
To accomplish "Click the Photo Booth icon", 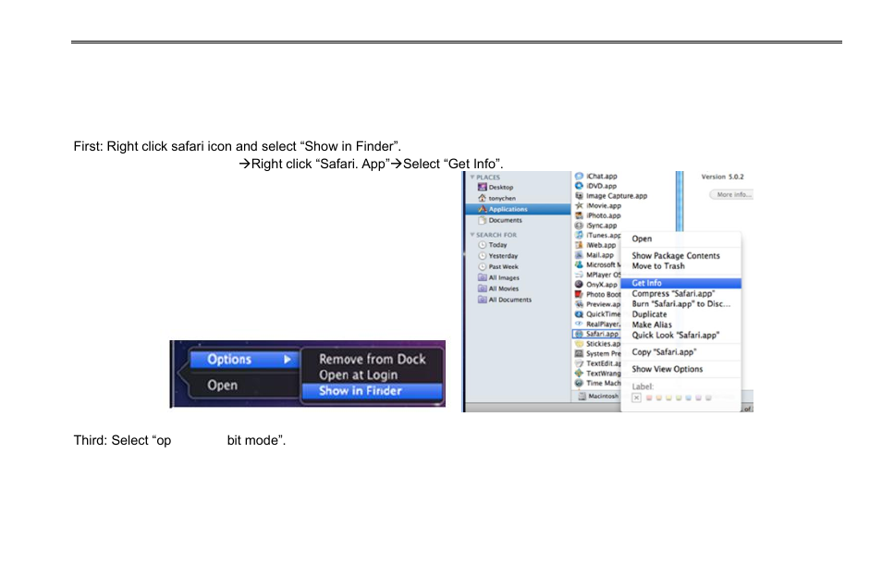I will click(579, 294).
